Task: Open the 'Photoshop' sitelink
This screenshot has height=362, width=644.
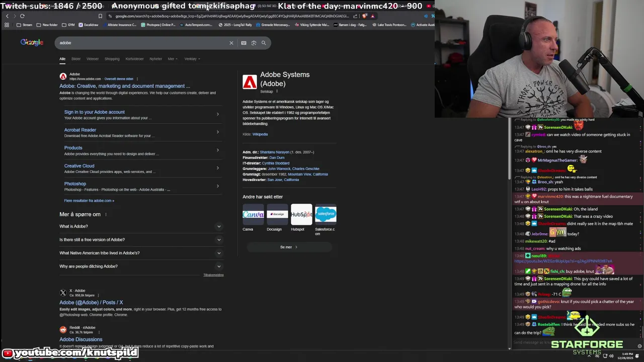Action: tap(75, 184)
